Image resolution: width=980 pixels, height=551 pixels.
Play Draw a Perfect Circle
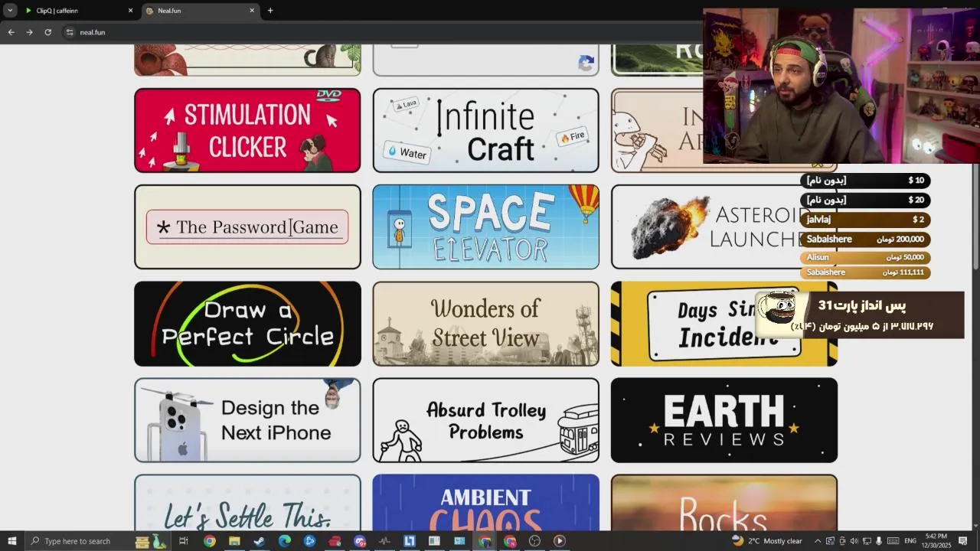(247, 324)
